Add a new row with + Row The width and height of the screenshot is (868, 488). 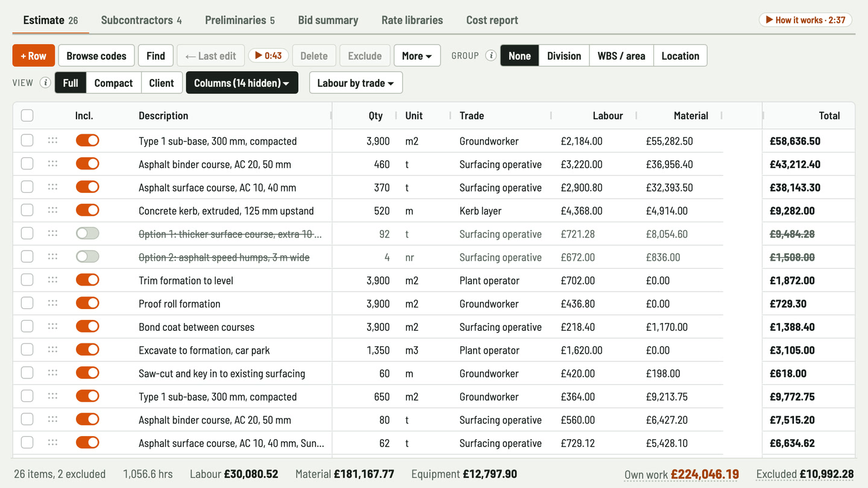tap(34, 55)
